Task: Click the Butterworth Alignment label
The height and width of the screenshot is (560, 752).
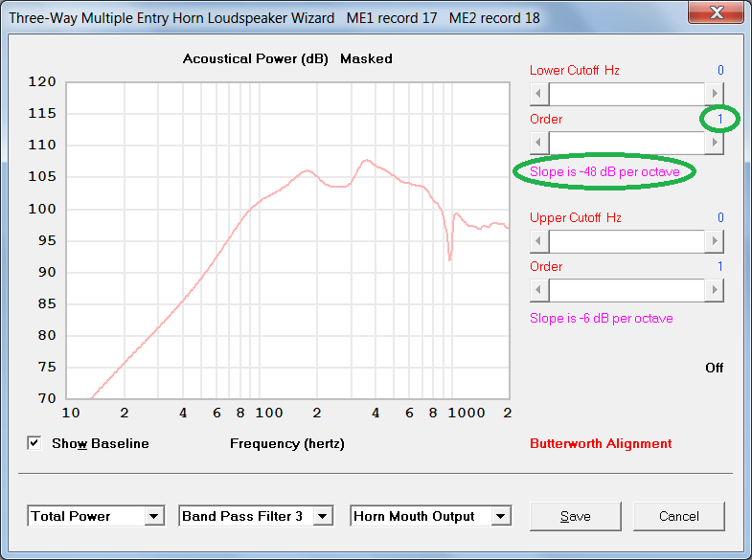Action: coord(601,443)
